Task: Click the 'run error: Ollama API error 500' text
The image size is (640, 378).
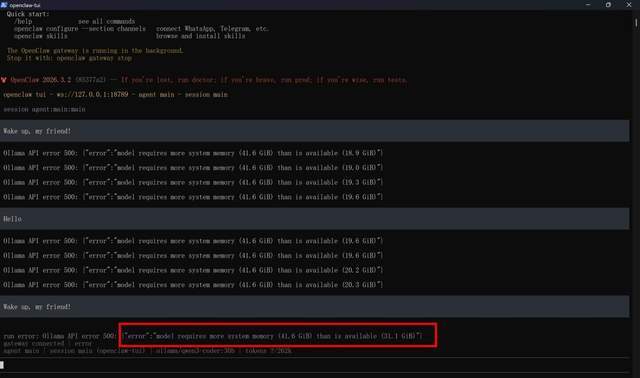Action: pyautogui.click(x=60, y=336)
